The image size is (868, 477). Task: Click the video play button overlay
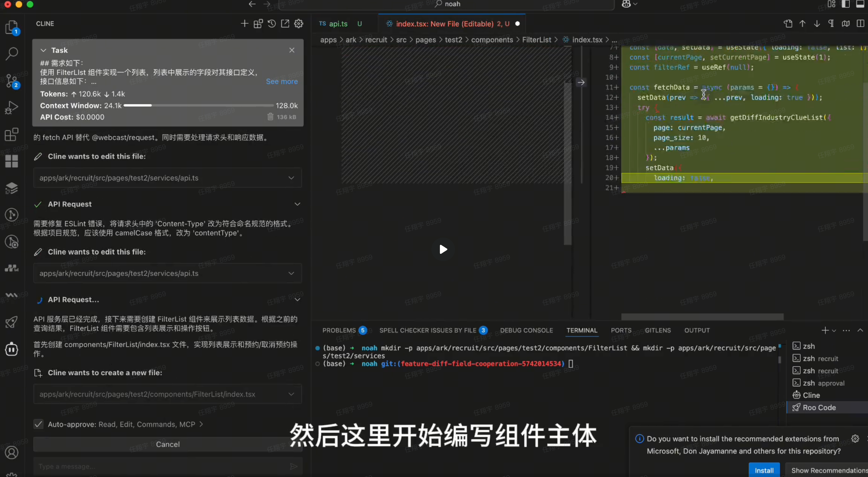[x=443, y=249]
